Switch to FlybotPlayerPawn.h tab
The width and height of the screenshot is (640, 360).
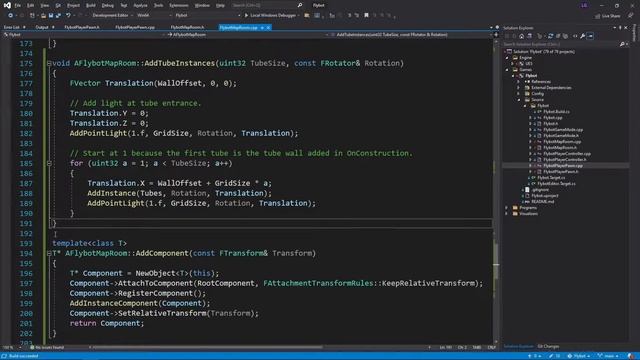pos(82,27)
